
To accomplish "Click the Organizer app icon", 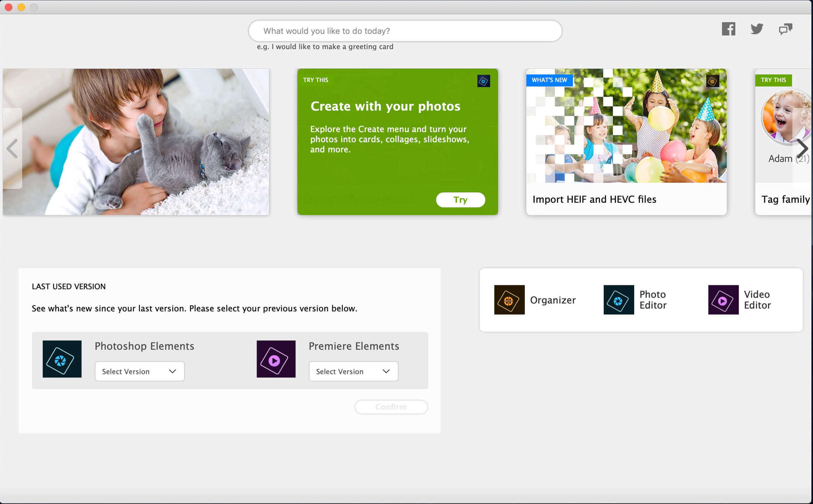I will [x=509, y=300].
